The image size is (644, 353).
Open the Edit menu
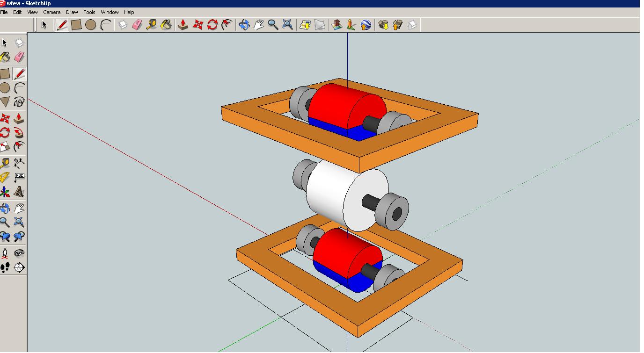(17, 12)
